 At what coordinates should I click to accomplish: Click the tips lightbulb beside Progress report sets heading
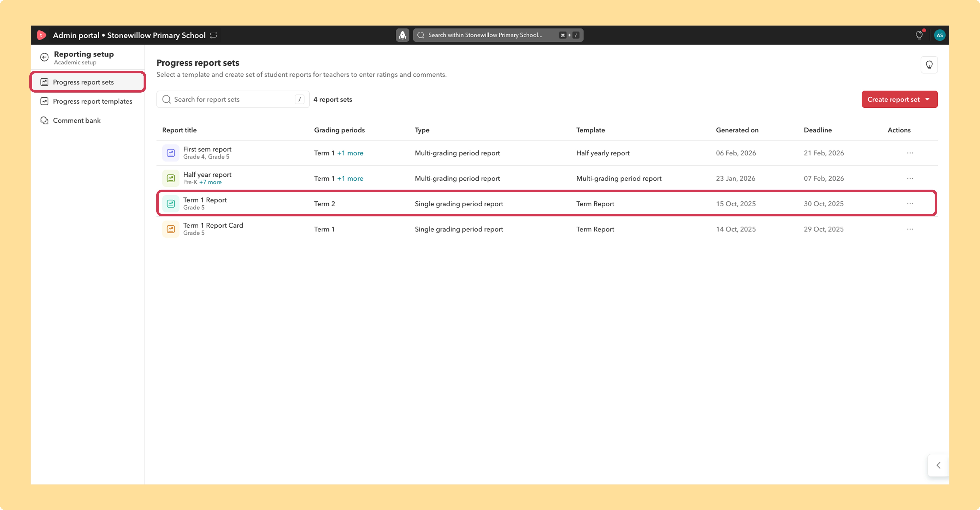pos(929,65)
